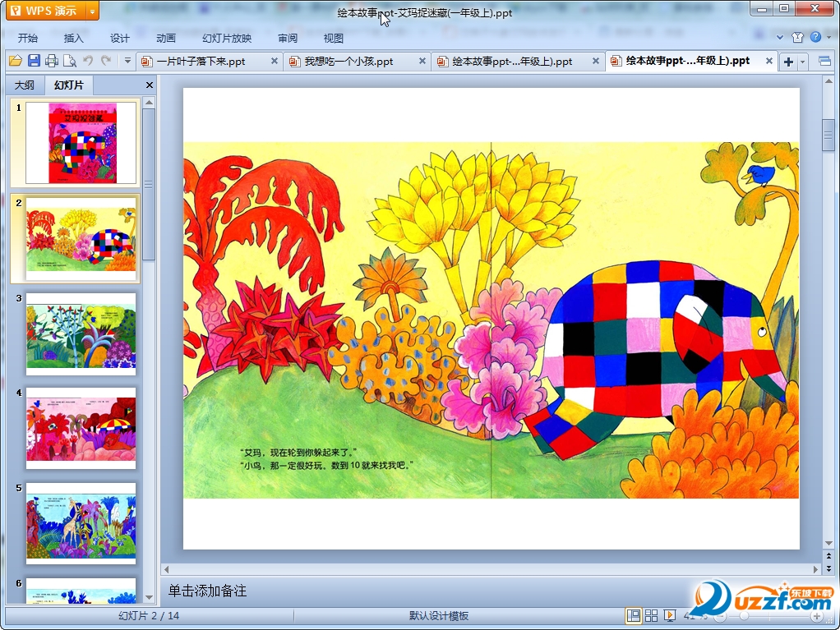
Task: Expand the dropdown next to the new-tab plus
Action: pos(802,62)
